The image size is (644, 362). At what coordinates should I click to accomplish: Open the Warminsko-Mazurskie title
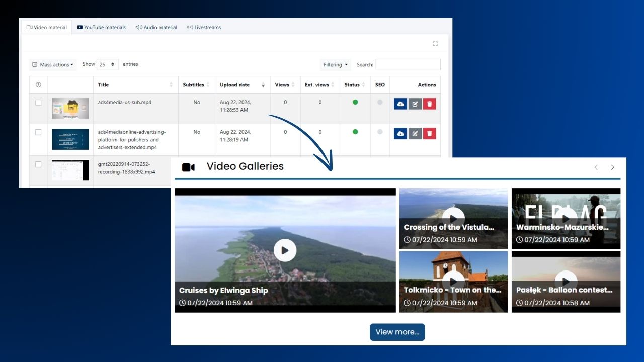point(562,227)
